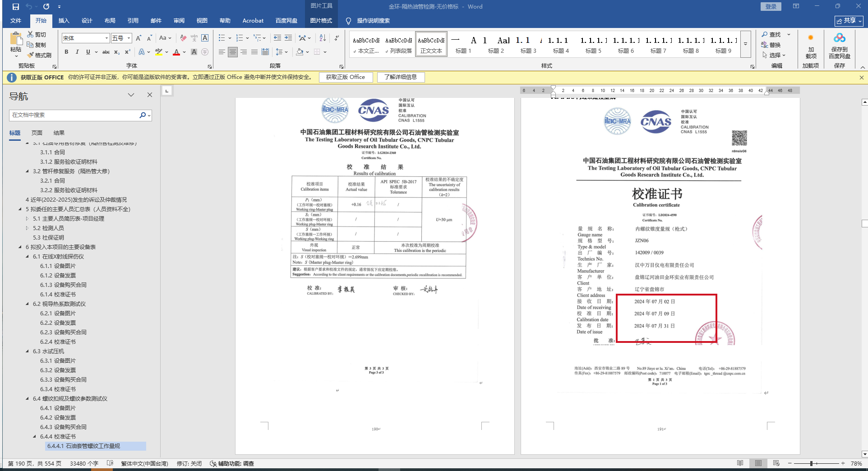The height and width of the screenshot is (471, 868).
Task: Open the line spacing dropdown
Action: [x=282, y=52]
